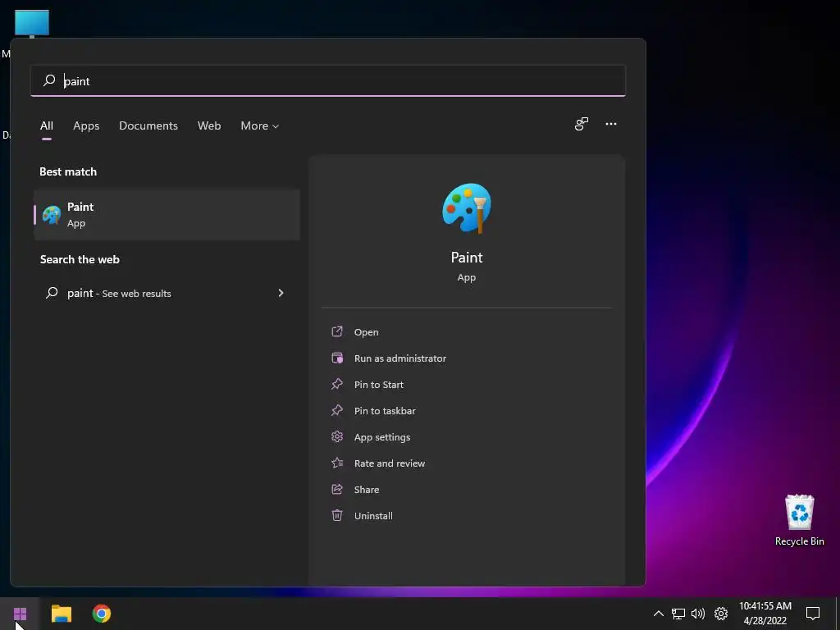Expand web results with the chevron arrow

coord(281,293)
